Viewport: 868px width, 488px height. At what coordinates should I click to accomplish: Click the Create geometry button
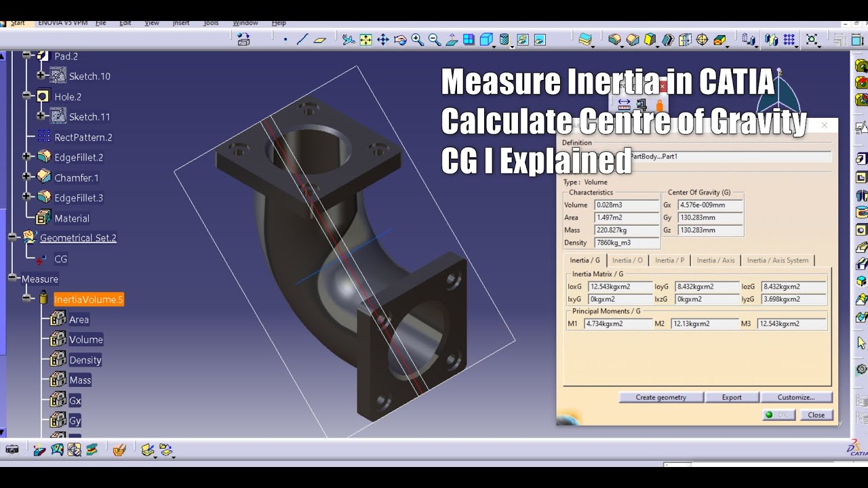(661, 397)
